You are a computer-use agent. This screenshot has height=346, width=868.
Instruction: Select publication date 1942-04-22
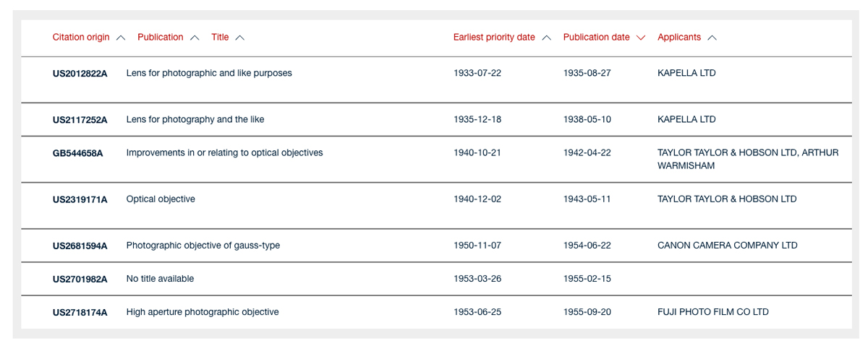tap(587, 152)
